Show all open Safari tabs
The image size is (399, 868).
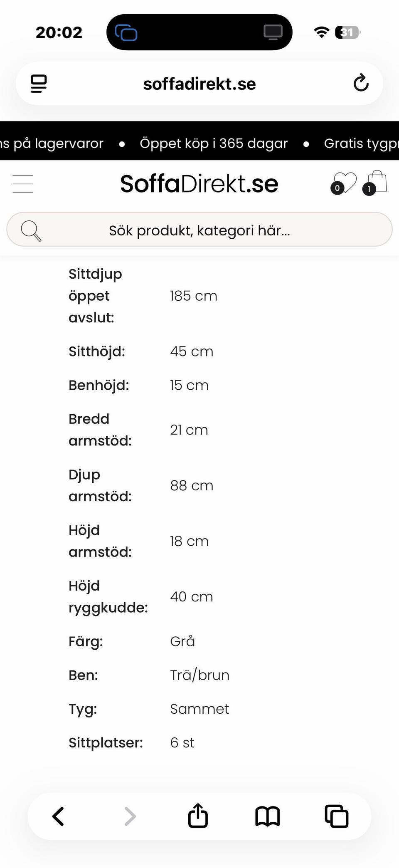coord(336,816)
